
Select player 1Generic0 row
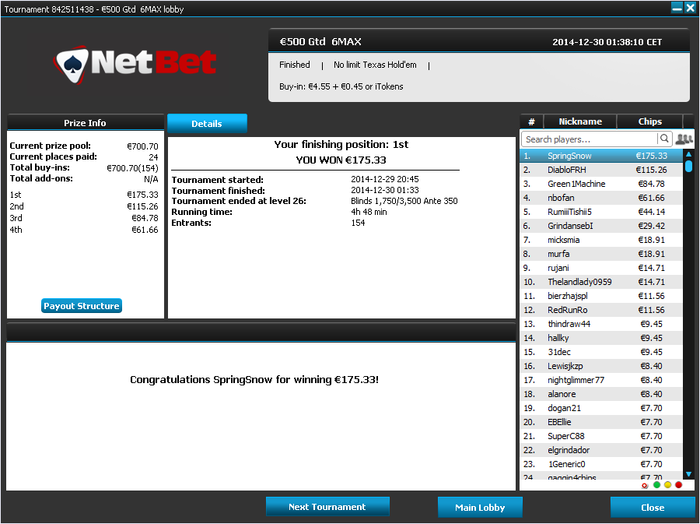[x=601, y=464]
